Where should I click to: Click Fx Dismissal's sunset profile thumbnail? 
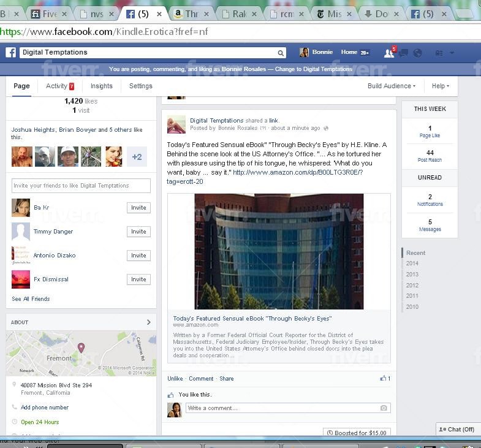pos(21,279)
